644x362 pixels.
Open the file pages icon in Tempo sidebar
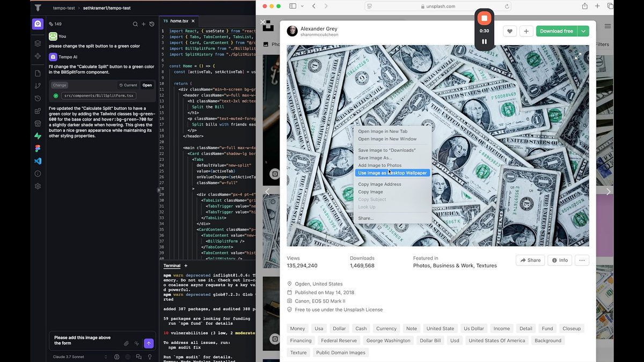click(x=38, y=73)
